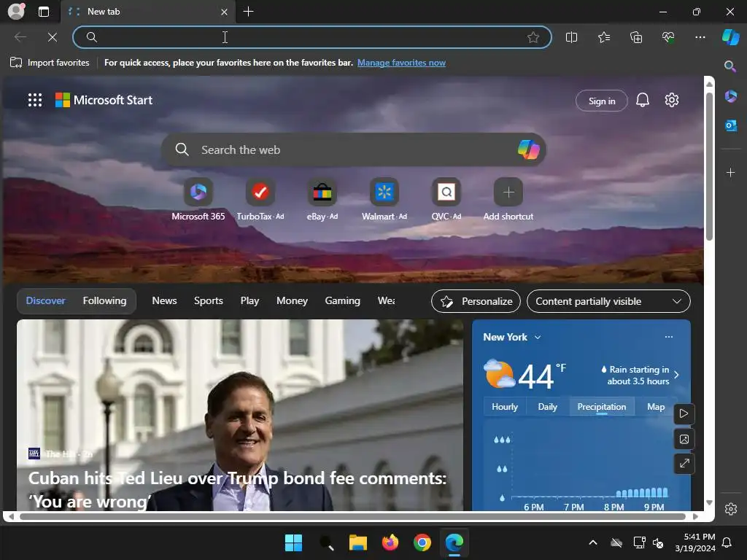Open Microsoft 365 sidebar icon

pyautogui.click(x=730, y=97)
